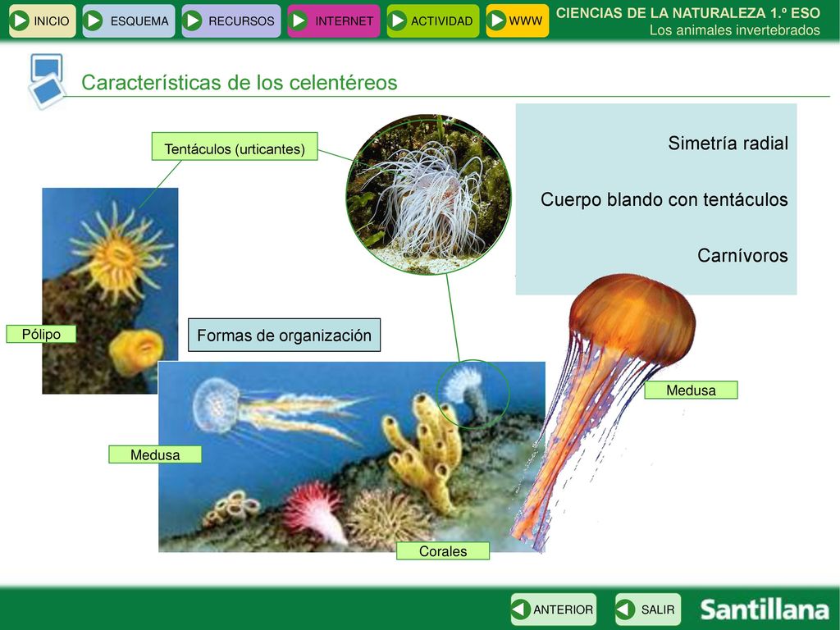
Task: Click 'Los animales invertebrados' subtitle
Action: (x=734, y=30)
